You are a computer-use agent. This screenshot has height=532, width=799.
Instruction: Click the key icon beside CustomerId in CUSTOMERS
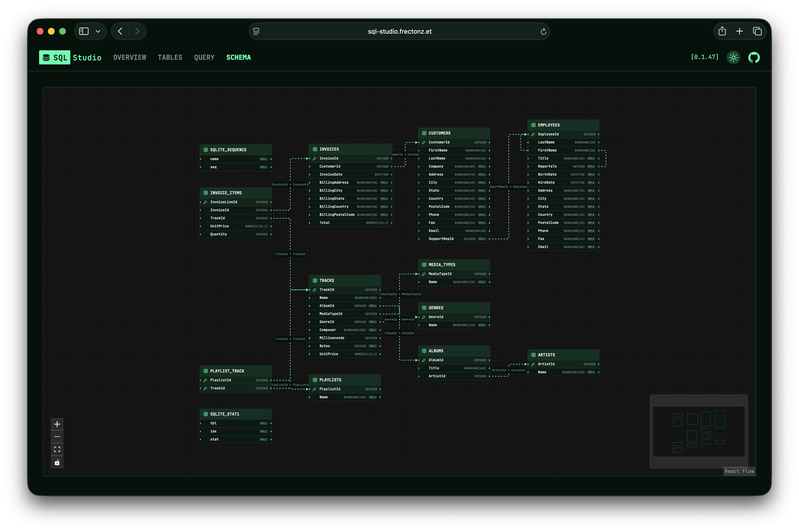pyautogui.click(x=424, y=143)
